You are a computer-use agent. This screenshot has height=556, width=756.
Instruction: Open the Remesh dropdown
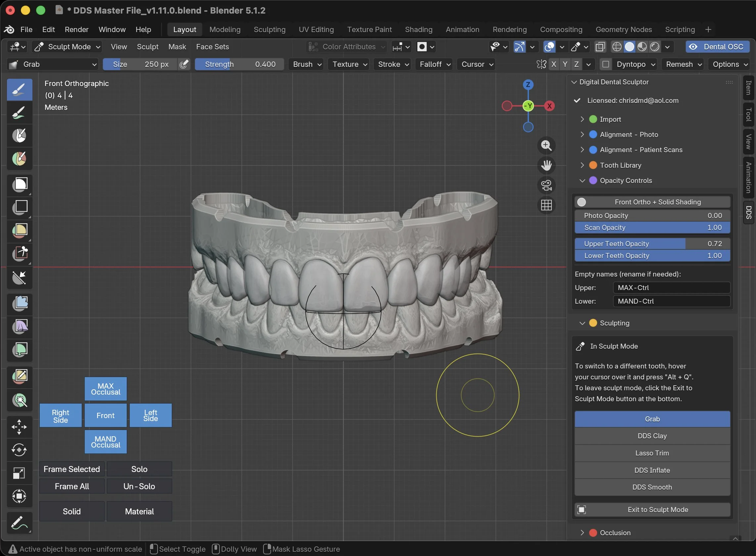[x=683, y=64]
